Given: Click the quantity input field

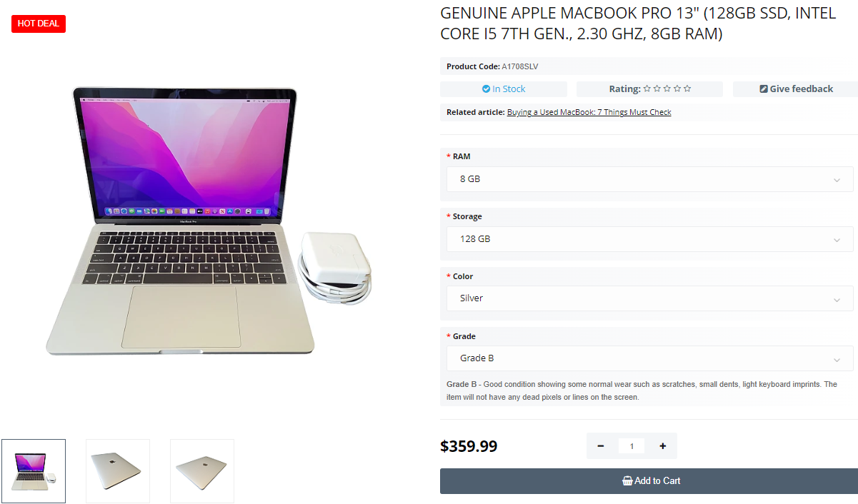Looking at the screenshot, I should point(632,446).
